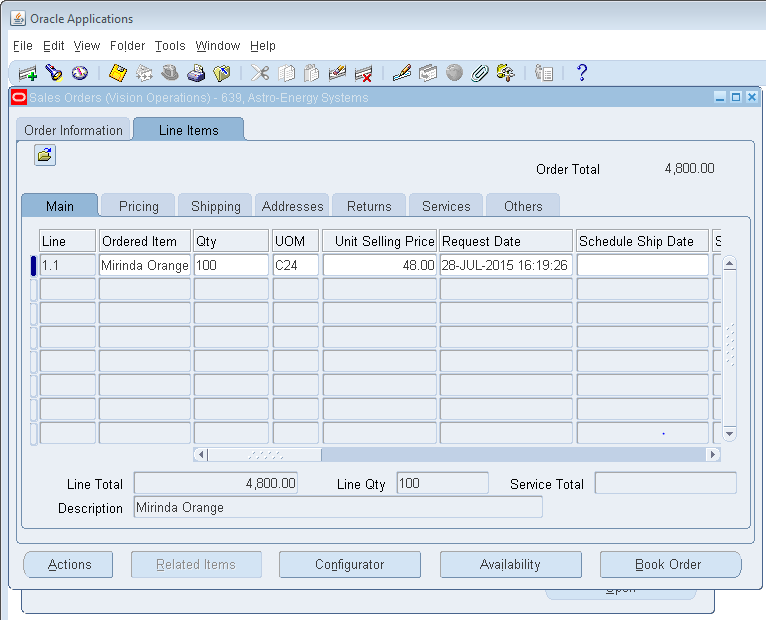Click the Edit Field pencil icon
Viewport: 766px width, 620px height.
pos(402,73)
